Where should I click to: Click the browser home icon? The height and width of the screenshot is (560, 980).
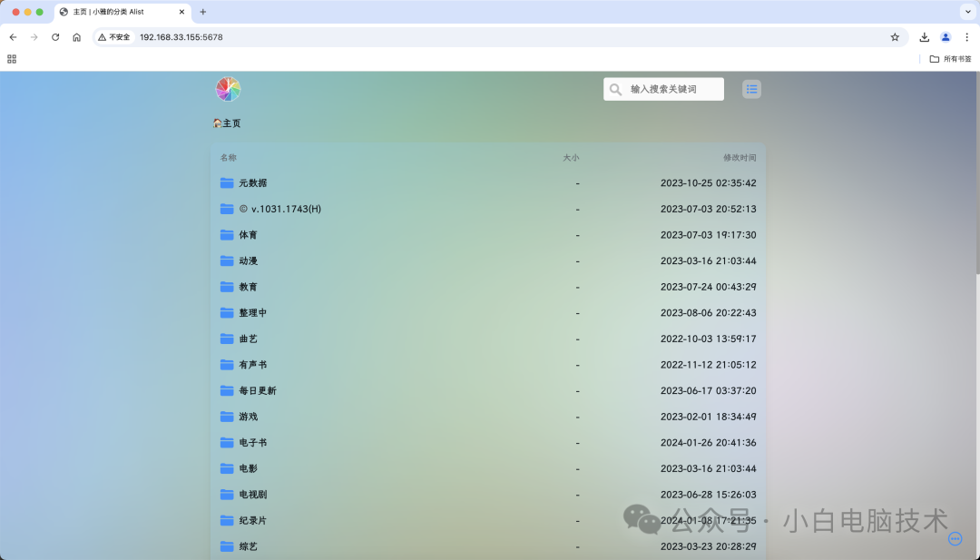tap(76, 37)
